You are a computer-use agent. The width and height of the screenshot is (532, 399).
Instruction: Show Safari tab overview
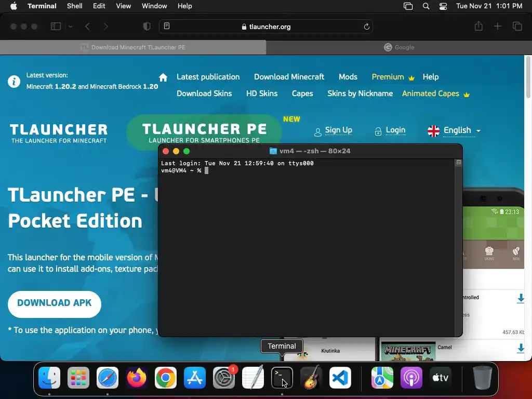point(517,26)
